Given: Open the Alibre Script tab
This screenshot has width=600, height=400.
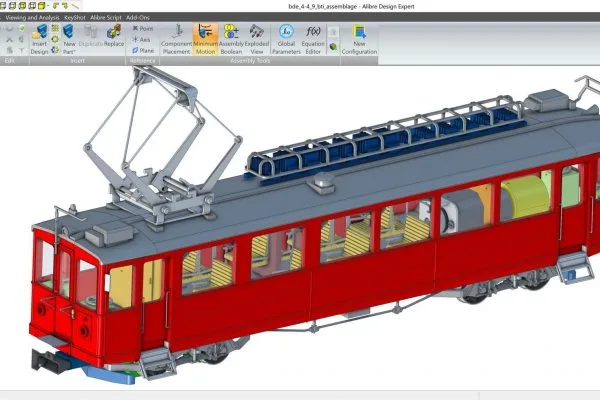Looking at the screenshot, I should click(106, 18).
